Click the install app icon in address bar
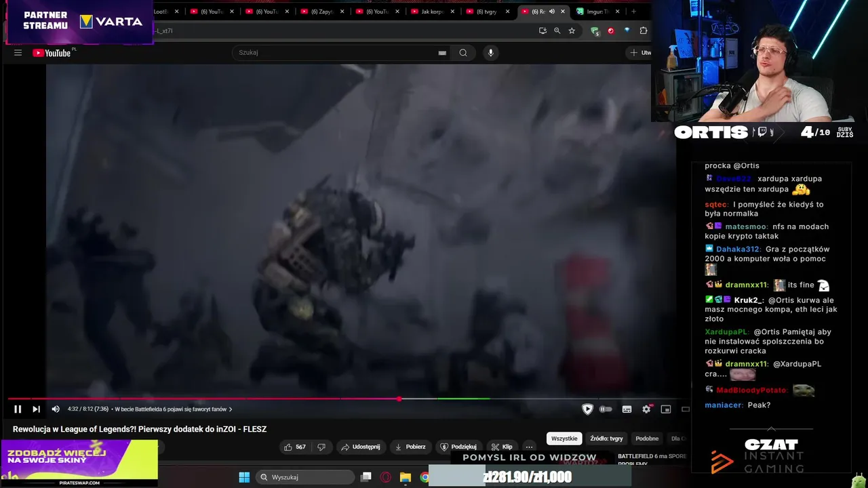868x488 pixels. tap(542, 30)
